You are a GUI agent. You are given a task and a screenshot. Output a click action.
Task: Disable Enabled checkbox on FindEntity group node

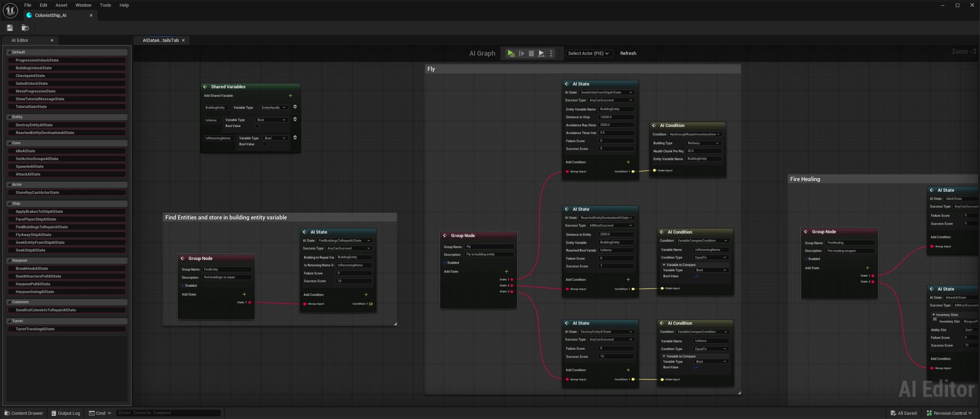[x=183, y=285]
